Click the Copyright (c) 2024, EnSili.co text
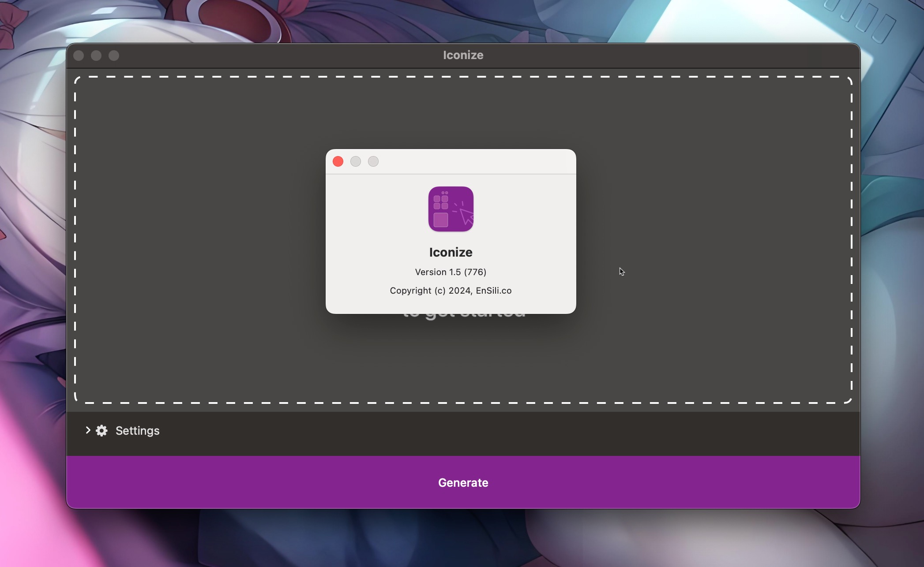 click(451, 291)
